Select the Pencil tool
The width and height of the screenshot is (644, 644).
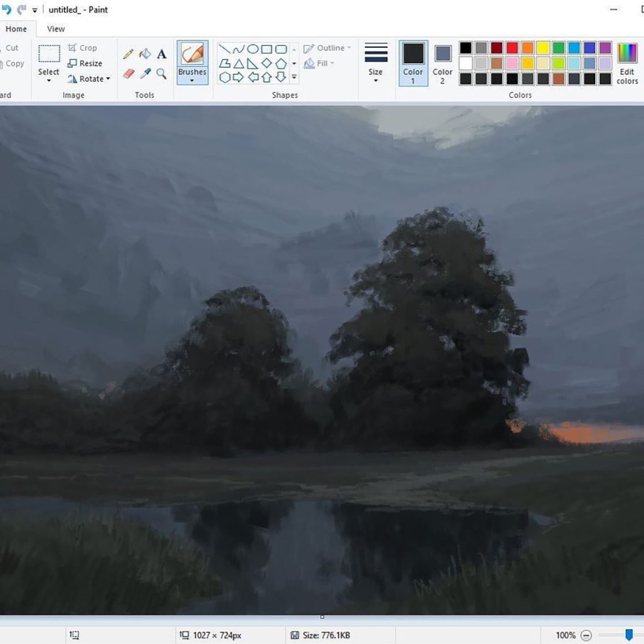click(x=128, y=54)
